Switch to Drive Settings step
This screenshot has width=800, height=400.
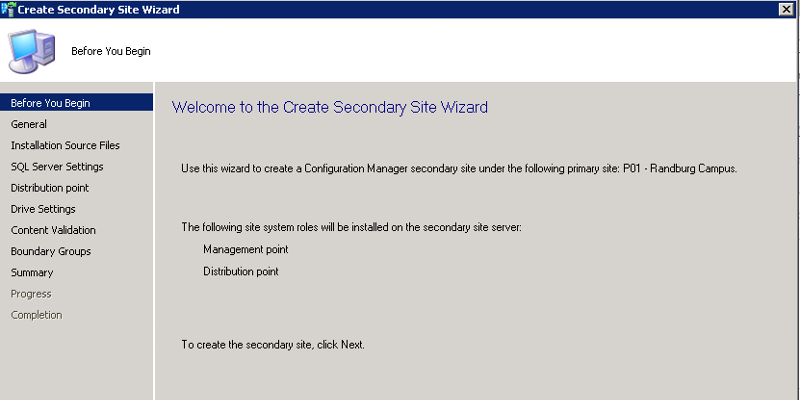[43, 209]
